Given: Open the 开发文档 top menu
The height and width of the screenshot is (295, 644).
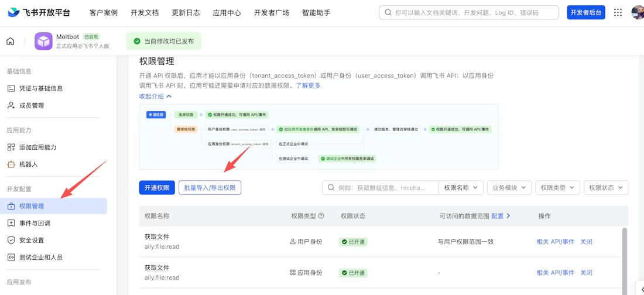Looking at the screenshot, I should (145, 12).
